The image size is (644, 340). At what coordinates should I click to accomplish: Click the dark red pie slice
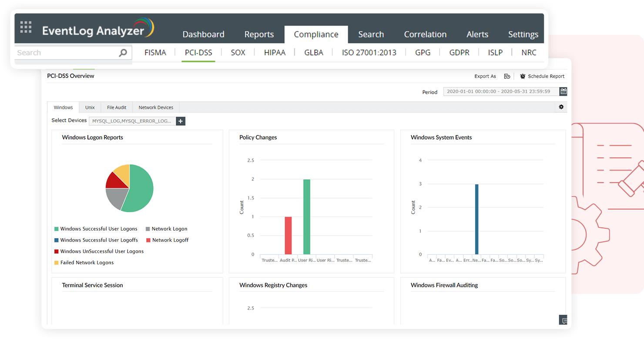[116, 181]
